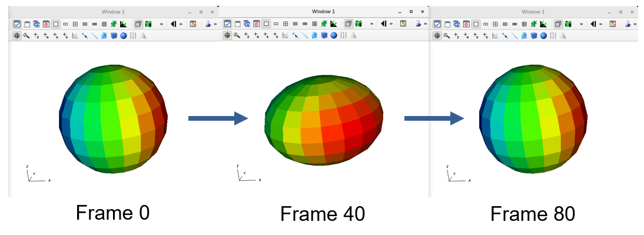Choose 2x2 window layout in Frame 0 window

pos(75,24)
